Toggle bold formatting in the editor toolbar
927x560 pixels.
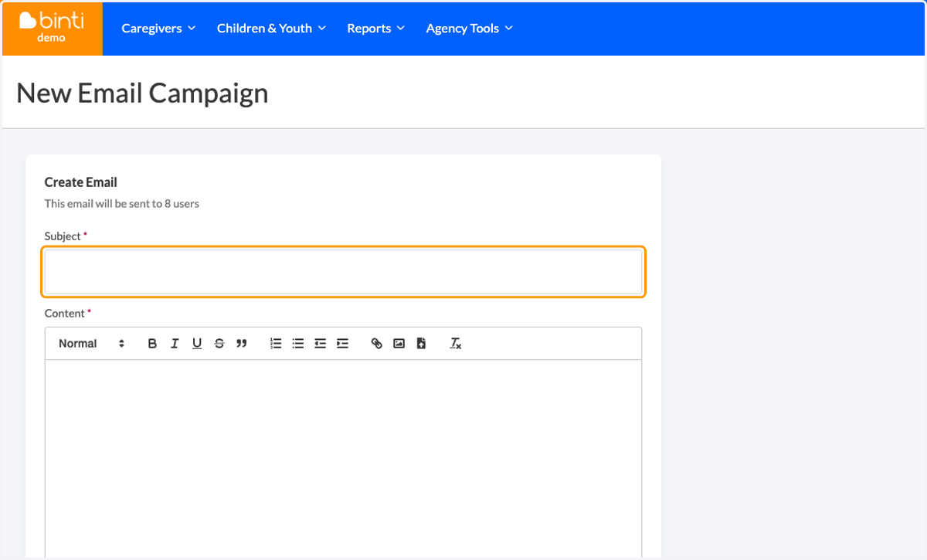tap(152, 344)
